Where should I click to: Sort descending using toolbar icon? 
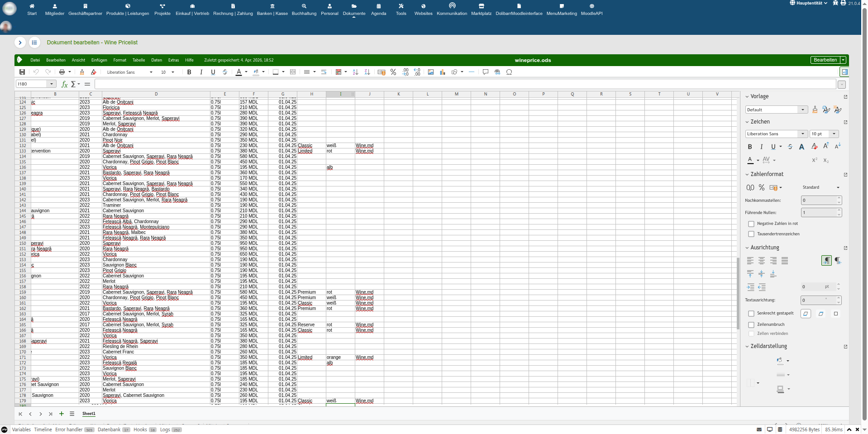[x=367, y=72]
